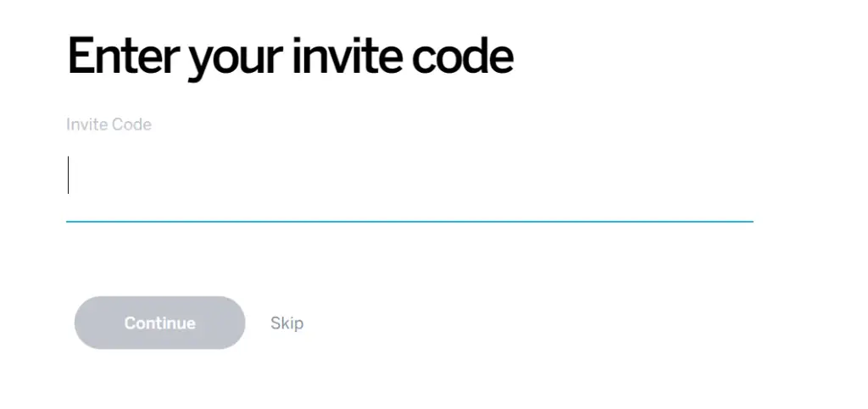Click the blinking text cursor in the field
The image size is (868, 409).
pyautogui.click(x=68, y=175)
